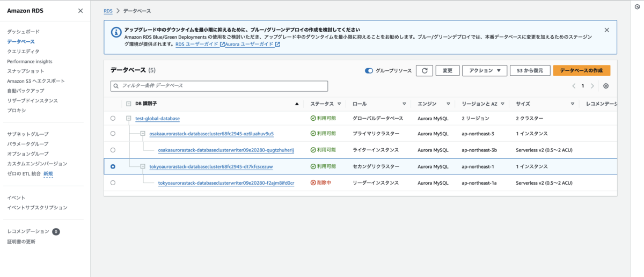The image size is (644, 277).
Task: Open tokyoaurorastack-databasecluster68fc2945-dt7kfcscezuw link
Action: pos(211,166)
